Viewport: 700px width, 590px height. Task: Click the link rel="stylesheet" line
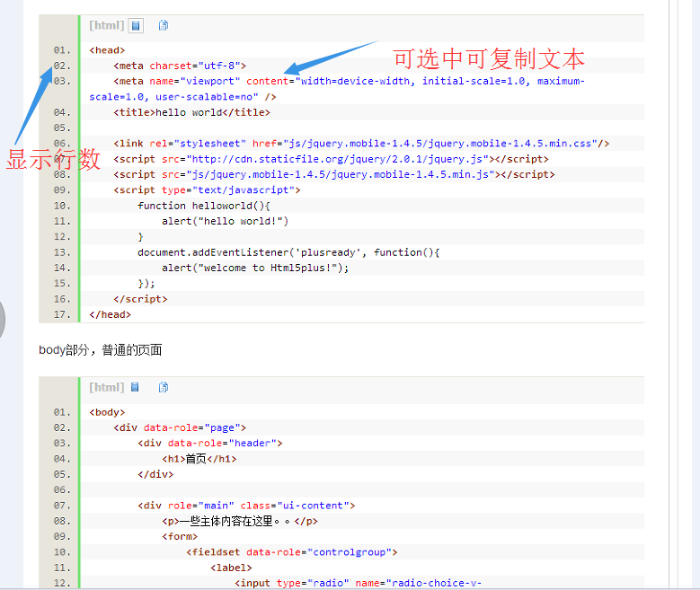tap(361, 144)
